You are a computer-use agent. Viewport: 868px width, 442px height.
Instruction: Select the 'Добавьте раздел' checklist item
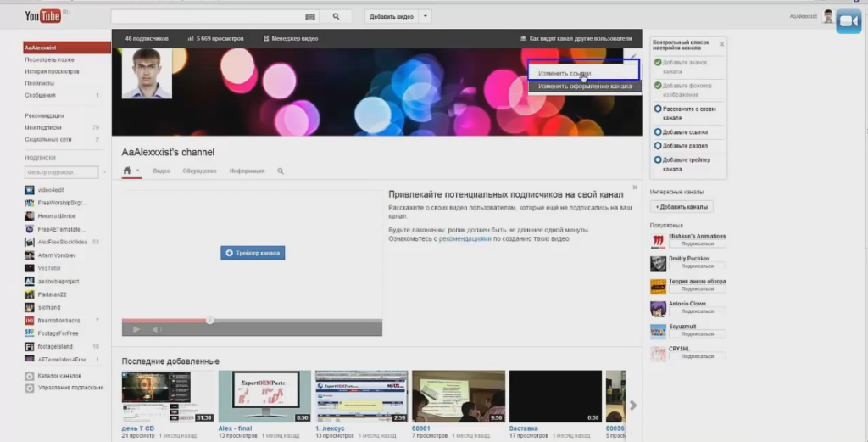(x=686, y=146)
